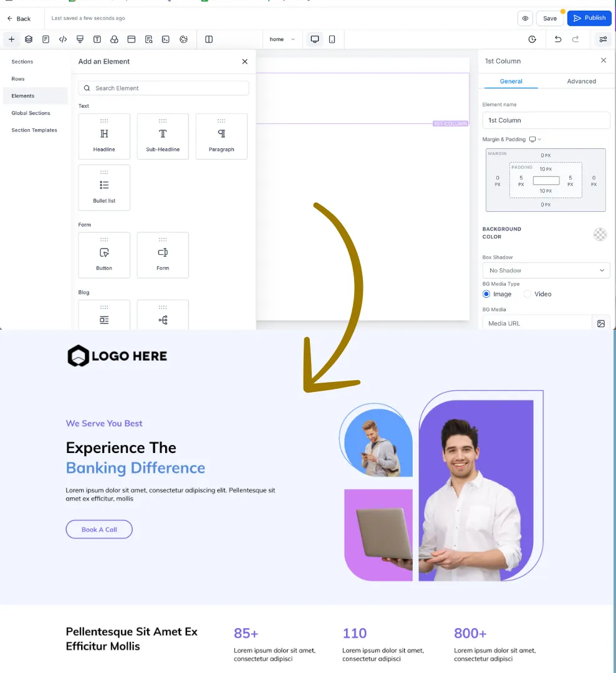Open the cookie consent icon
Image resolution: width=616 pixels, height=673 pixels.
click(x=183, y=39)
